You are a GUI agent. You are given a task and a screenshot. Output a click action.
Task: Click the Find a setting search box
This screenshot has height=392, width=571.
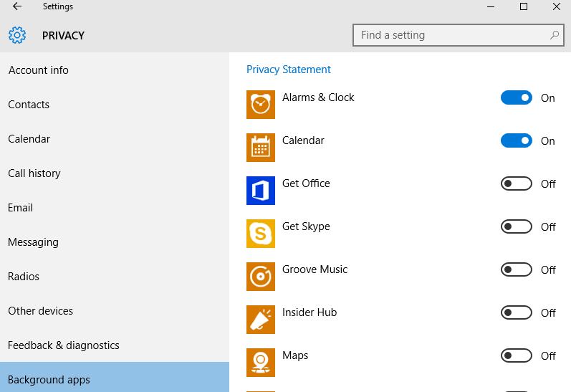pyautogui.click(x=458, y=35)
